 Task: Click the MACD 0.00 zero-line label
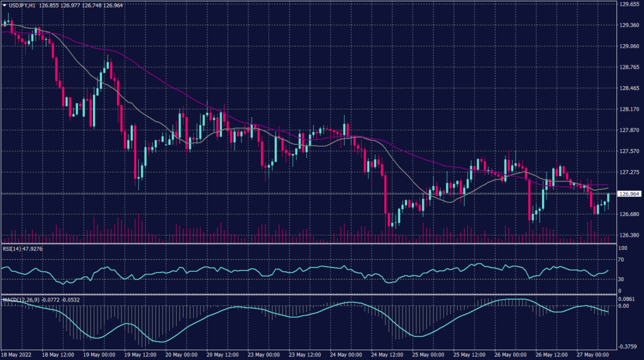[624, 306]
